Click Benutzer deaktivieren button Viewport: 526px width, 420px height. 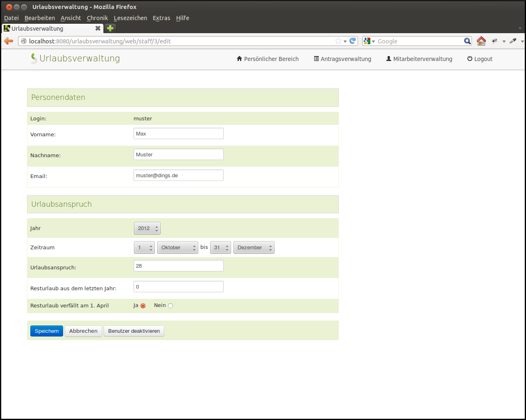(134, 331)
